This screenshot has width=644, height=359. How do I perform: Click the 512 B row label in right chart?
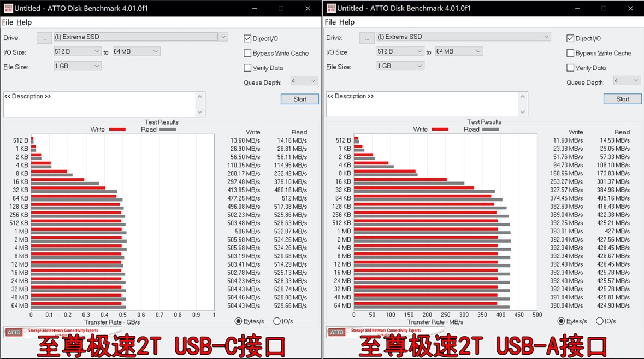344,140
